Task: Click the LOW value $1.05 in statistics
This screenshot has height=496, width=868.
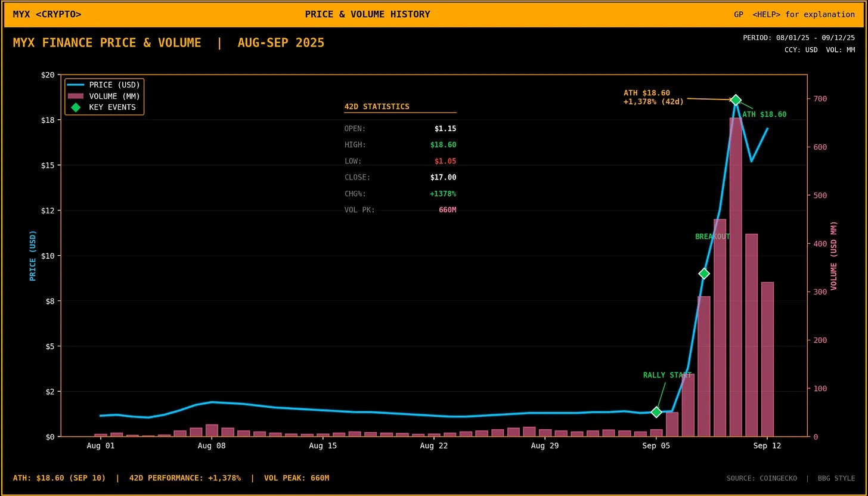Action: coord(445,161)
